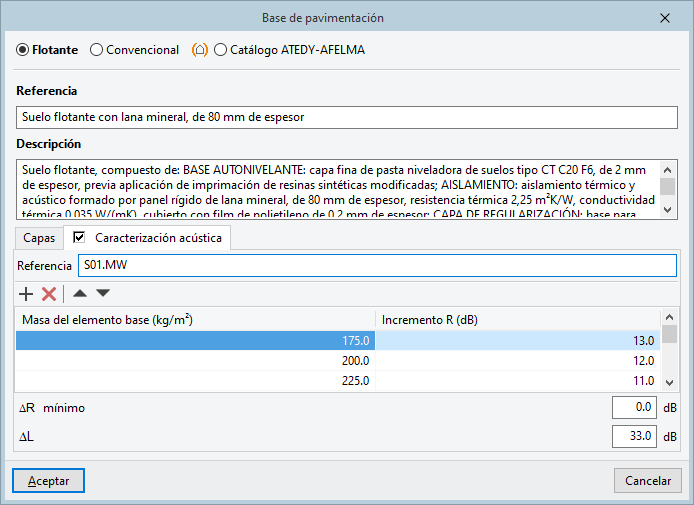Add a new row with the plus icon
Screen dimensions: 694x505
(x=26, y=294)
